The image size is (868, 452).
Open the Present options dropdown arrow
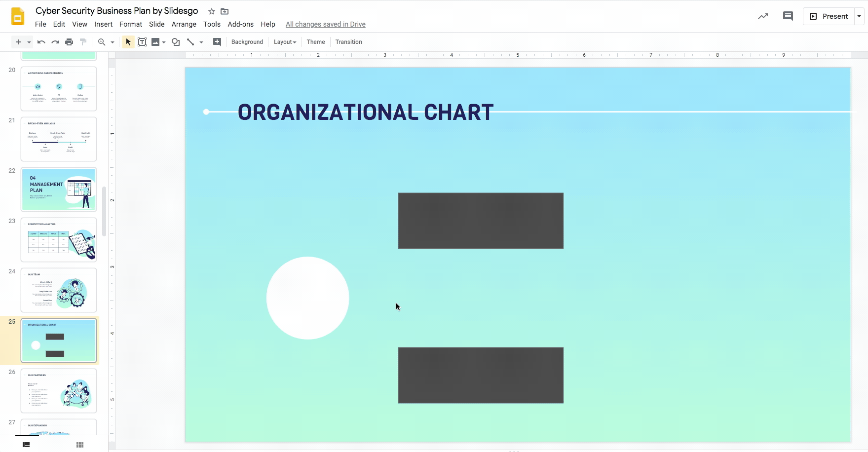(x=859, y=16)
